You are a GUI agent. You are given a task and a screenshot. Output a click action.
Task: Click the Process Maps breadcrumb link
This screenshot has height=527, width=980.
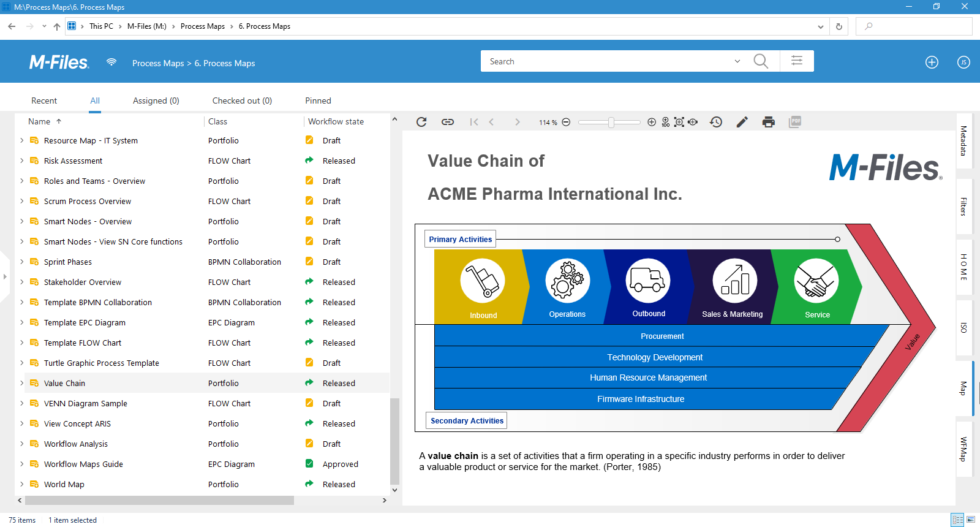point(158,63)
